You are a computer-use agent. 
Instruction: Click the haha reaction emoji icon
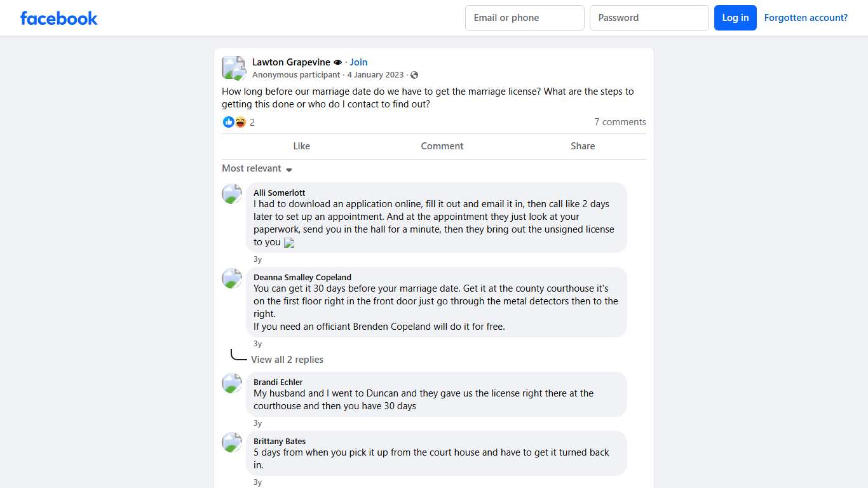[240, 122]
